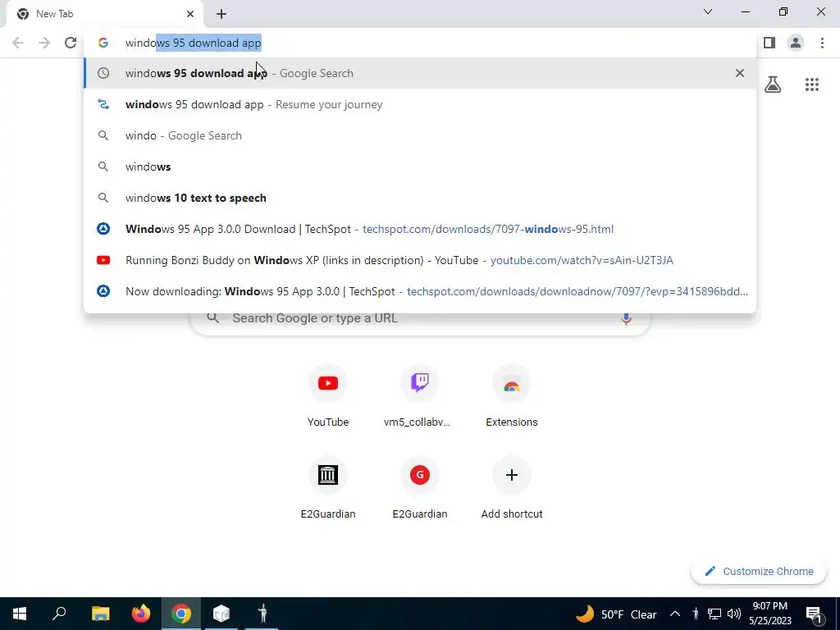Remove 'windows 95 download app' history suggestion
This screenshot has height=630, width=840.
[740, 73]
